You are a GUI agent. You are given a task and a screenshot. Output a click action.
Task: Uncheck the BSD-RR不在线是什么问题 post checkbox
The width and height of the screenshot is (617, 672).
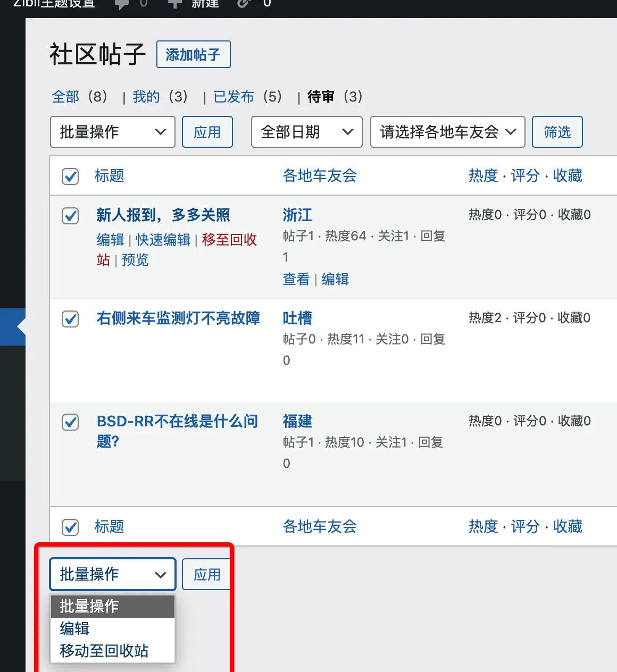(70, 422)
